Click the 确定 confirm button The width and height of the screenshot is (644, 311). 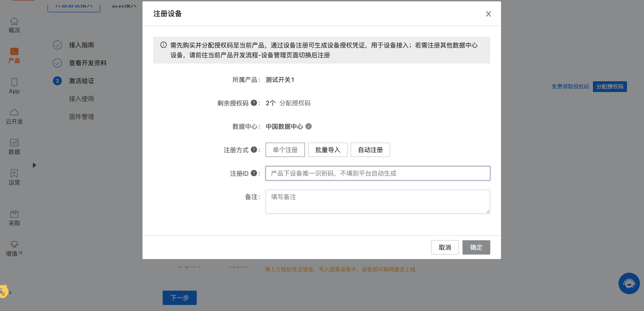(x=476, y=247)
